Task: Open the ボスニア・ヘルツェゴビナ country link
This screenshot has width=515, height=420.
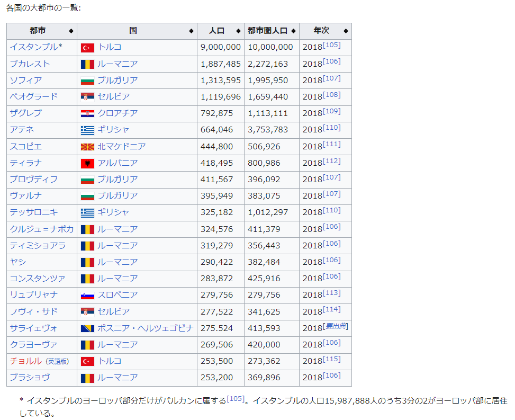Action: point(146,328)
